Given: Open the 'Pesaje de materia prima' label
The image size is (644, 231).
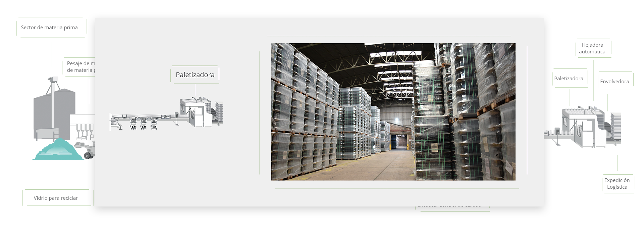Looking at the screenshot, I should [80, 66].
